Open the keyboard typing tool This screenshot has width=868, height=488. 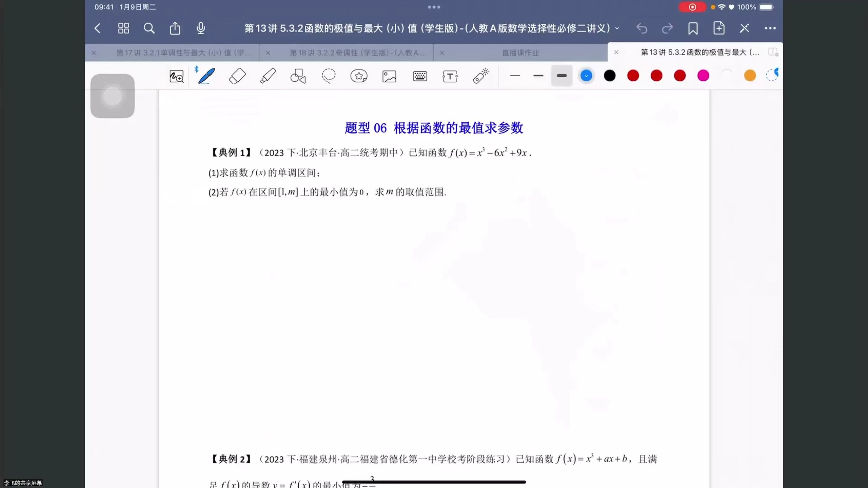(x=420, y=76)
